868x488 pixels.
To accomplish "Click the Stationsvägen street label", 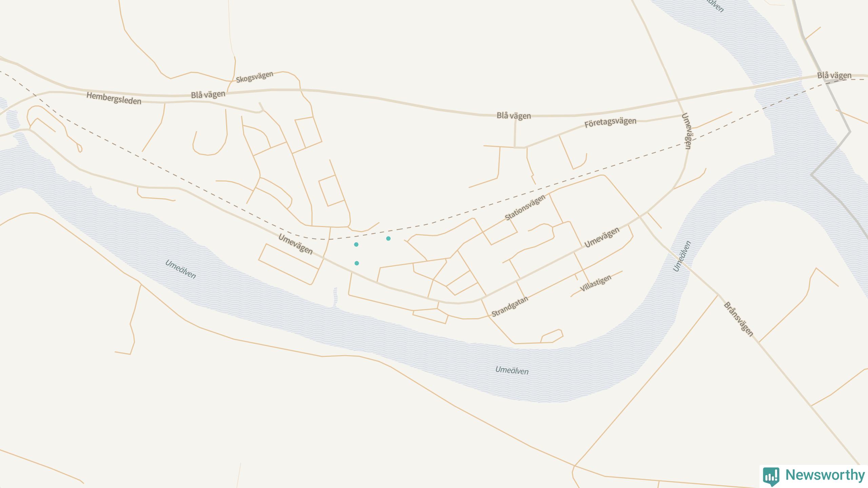I will (525, 207).
